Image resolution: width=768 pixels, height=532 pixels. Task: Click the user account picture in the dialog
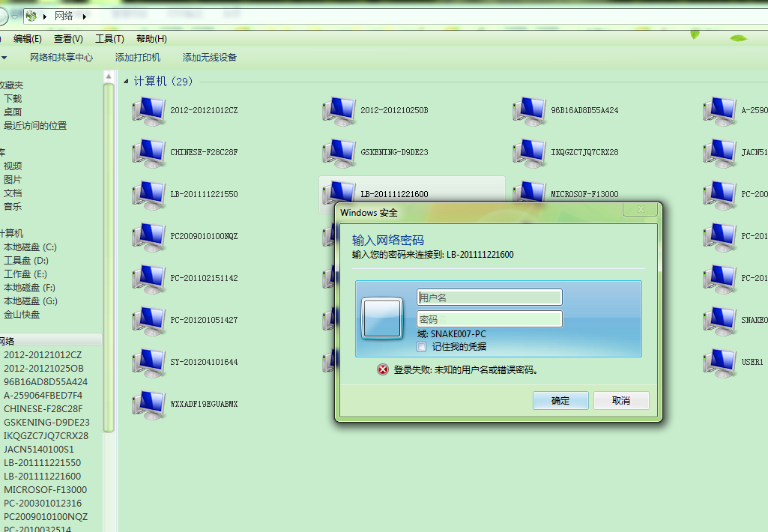tap(382, 319)
